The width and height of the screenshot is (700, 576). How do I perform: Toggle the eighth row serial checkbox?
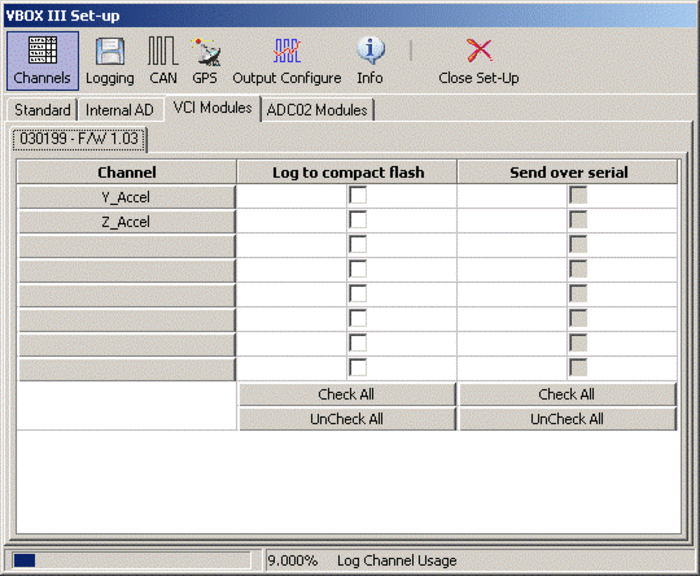click(578, 367)
